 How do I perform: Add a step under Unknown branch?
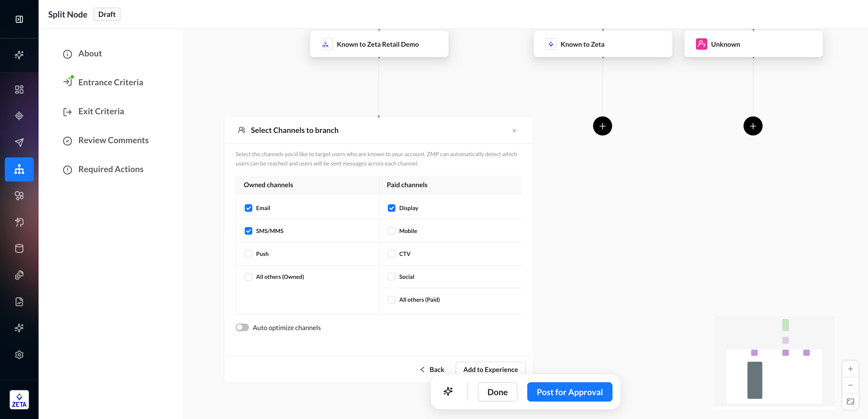[753, 126]
